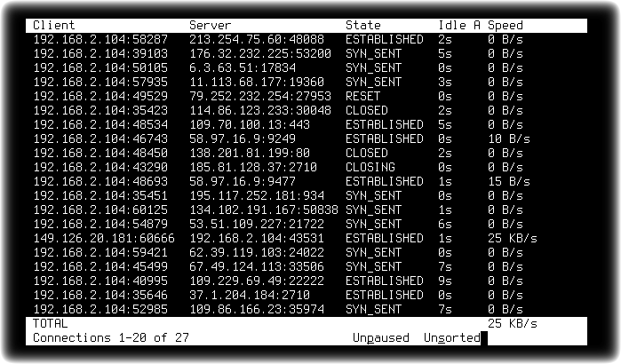The width and height of the screenshot is (621, 364).
Task: Select client 192.168.2.104:48450
Action: click(x=100, y=154)
